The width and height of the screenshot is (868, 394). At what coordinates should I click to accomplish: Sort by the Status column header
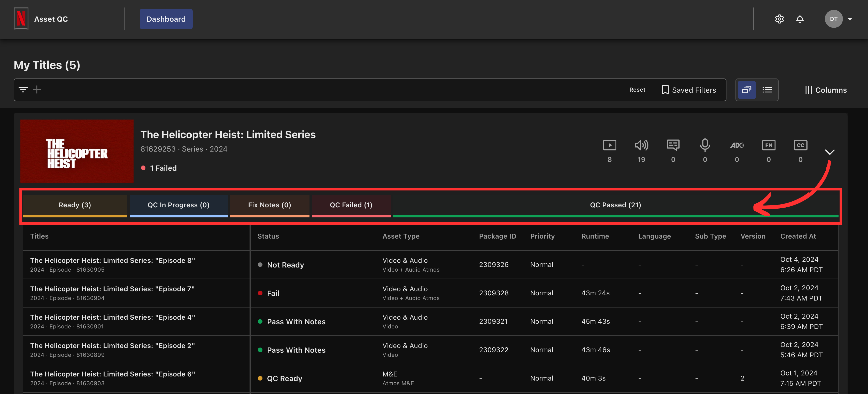coord(268,237)
